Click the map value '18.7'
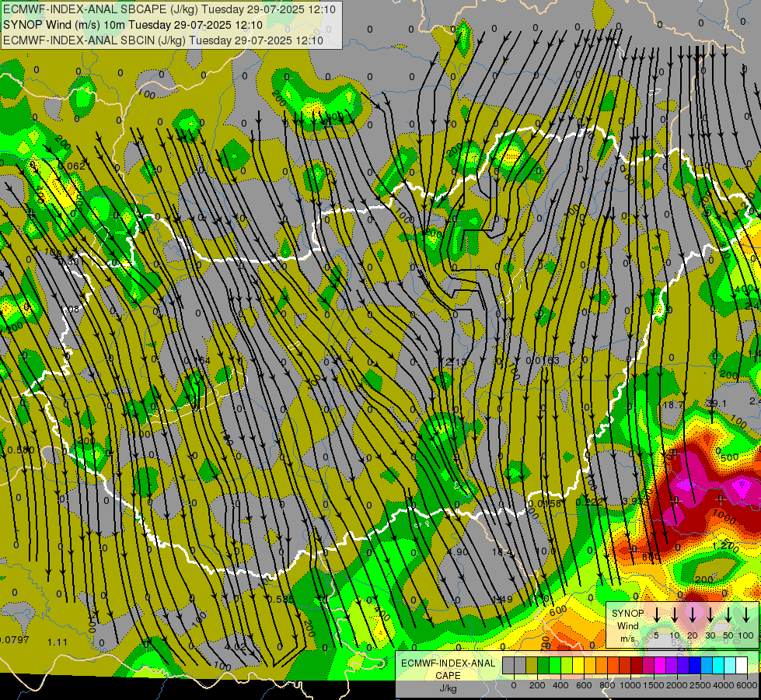761x700 pixels. [x=672, y=404]
